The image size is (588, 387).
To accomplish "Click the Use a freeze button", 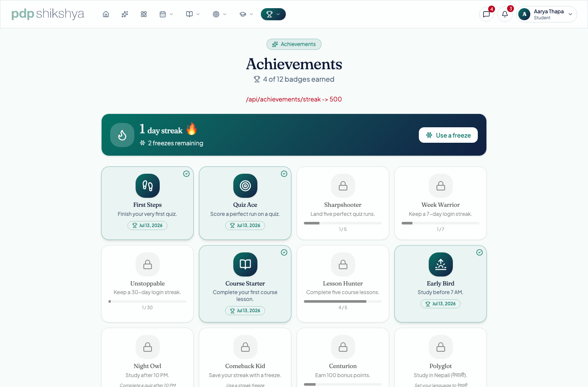I will 448,135.
